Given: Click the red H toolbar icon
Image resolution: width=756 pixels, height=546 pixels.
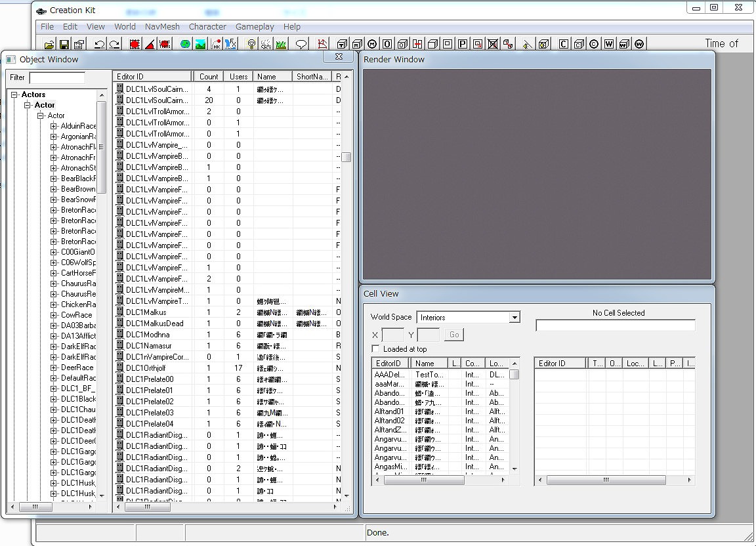Looking at the screenshot, I should click(417, 45).
